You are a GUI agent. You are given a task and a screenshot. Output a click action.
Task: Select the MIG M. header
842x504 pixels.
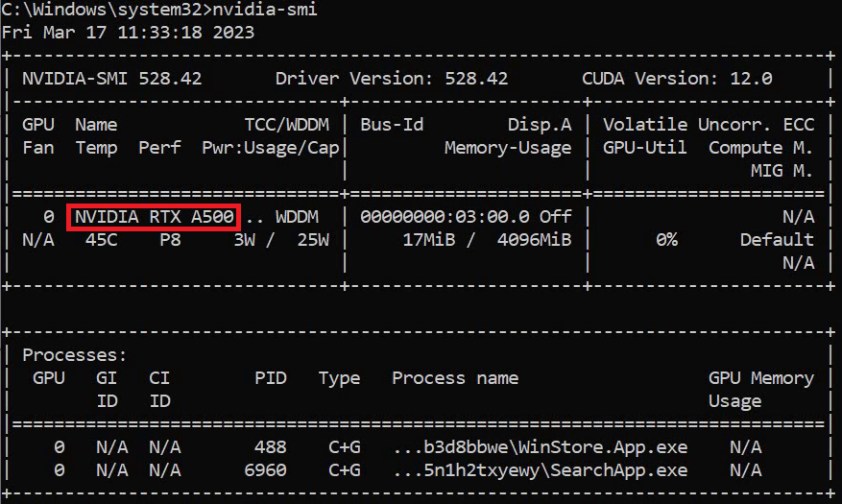point(782,171)
